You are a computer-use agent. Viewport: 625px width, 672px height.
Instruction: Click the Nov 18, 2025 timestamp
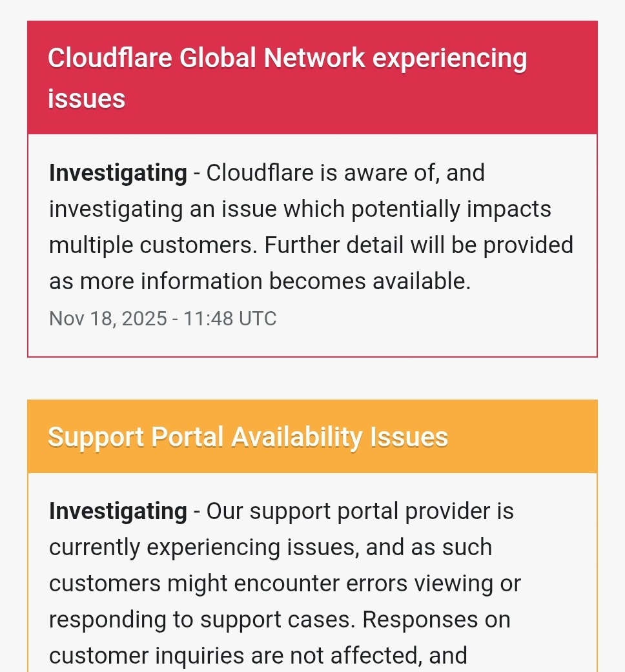click(108, 319)
